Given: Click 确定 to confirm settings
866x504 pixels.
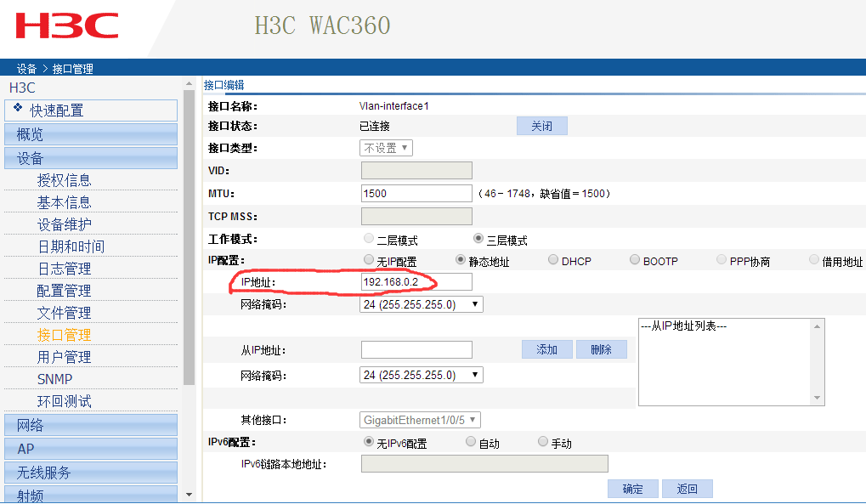Looking at the screenshot, I should 633,489.
